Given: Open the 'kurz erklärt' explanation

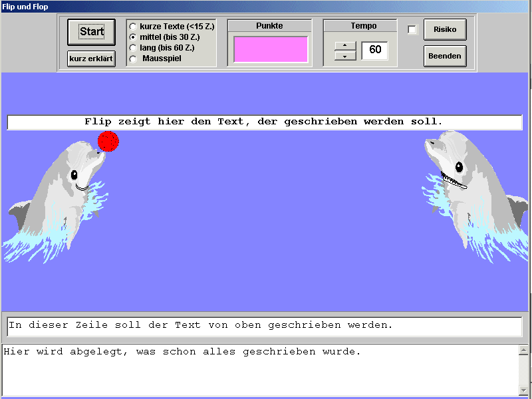Looking at the screenshot, I should tap(91, 59).
